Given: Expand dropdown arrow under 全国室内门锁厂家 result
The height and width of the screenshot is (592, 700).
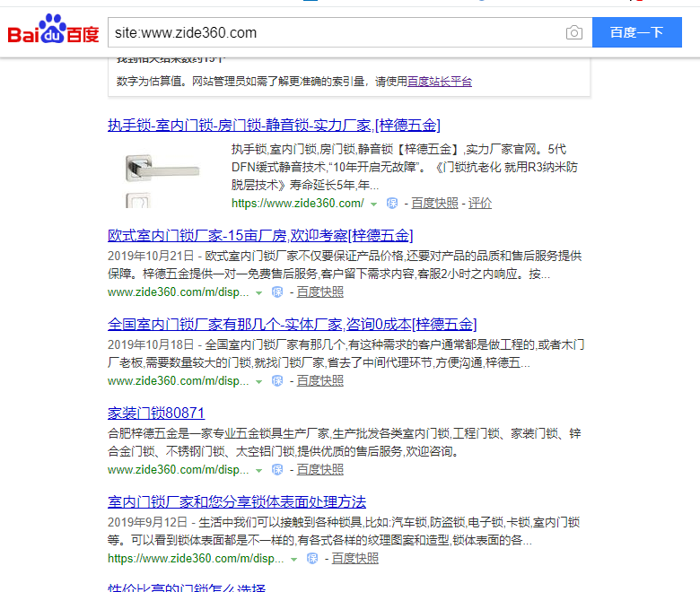Looking at the screenshot, I should click(258, 382).
